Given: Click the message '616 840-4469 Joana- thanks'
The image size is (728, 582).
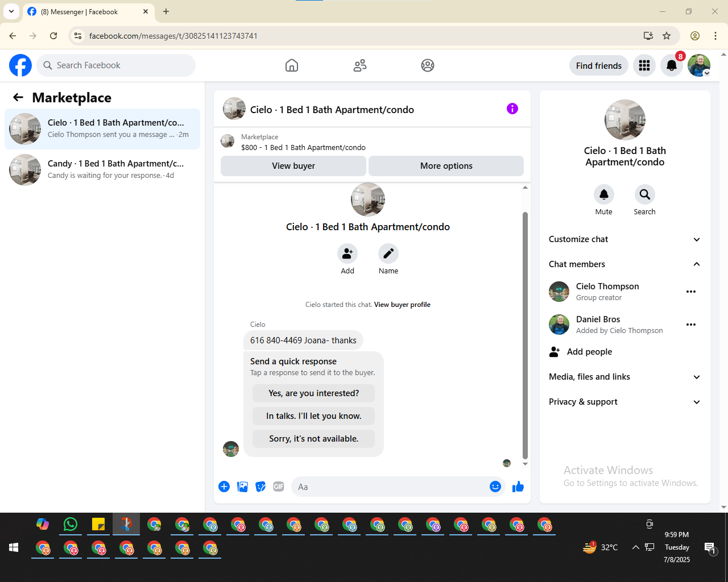Looking at the screenshot, I should 303,340.
